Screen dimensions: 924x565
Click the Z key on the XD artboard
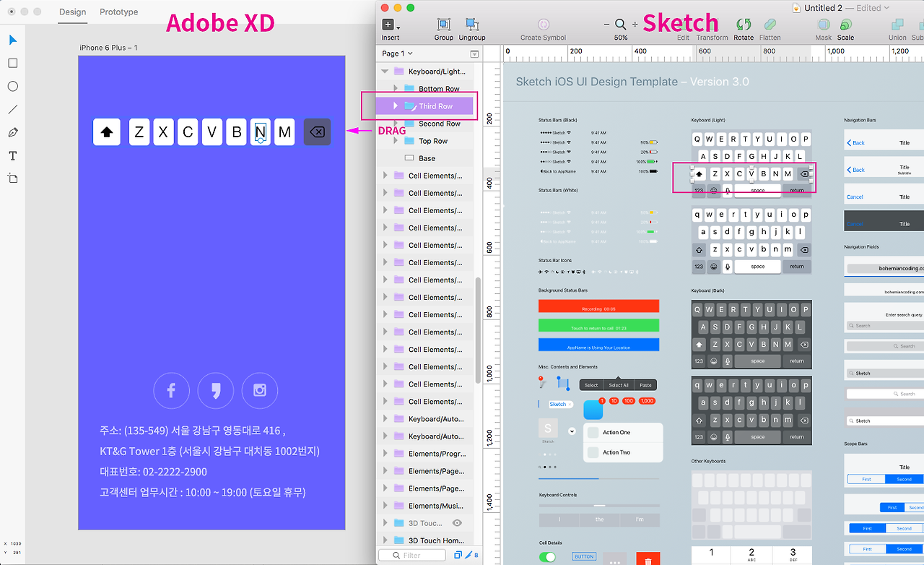pos(139,131)
